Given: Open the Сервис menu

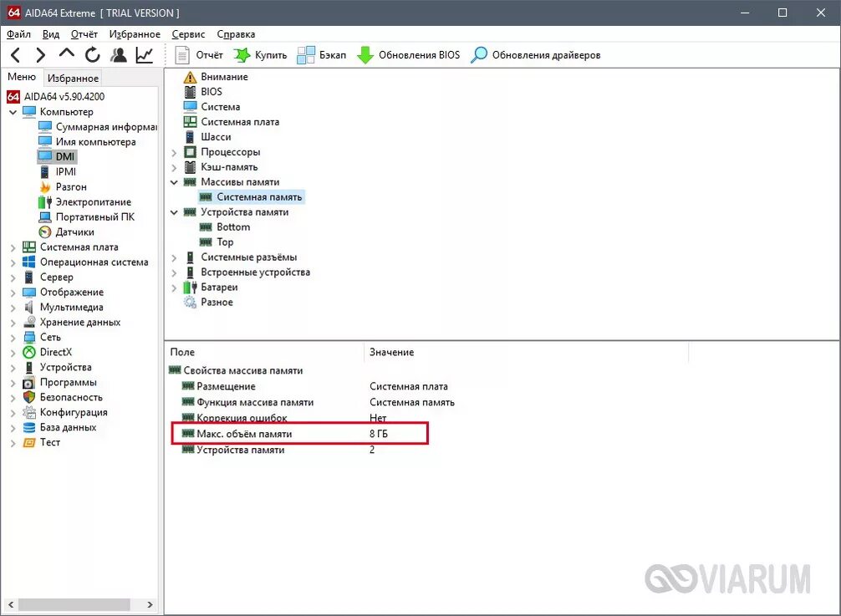Looking at the screenshot, I should [188, 34].
